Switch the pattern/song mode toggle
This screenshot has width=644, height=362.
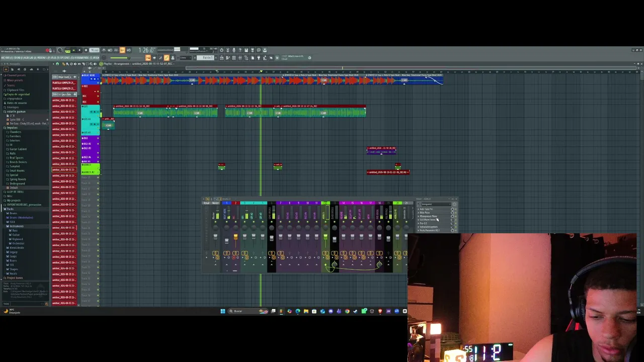point(67,50)
